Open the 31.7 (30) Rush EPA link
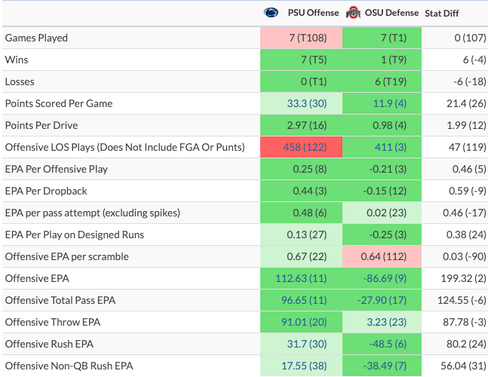Image resolution: width=488 pixels, height=377 pixels. click(307, 344)
